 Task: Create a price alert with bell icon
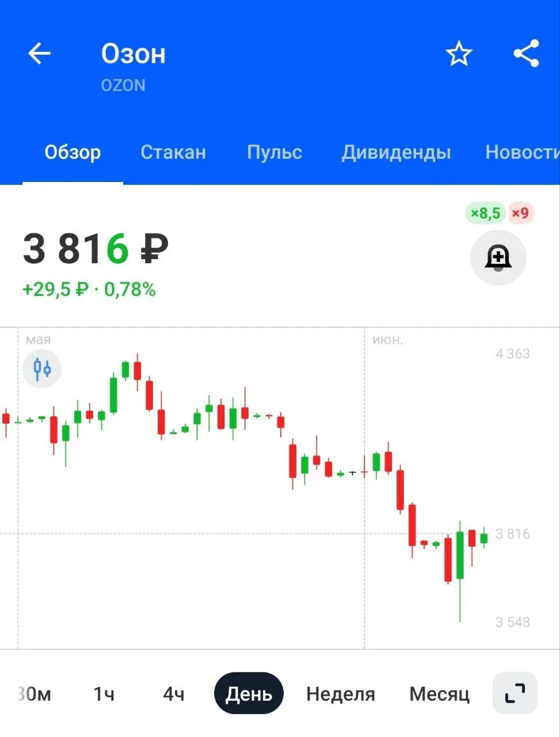click(x=498, y=257)
